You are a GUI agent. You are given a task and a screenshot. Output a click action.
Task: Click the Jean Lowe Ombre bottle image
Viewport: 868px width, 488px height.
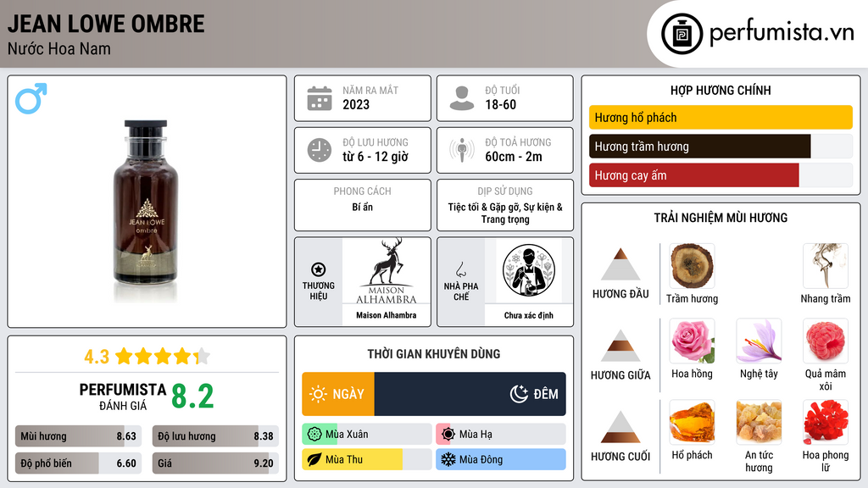[x=146, y=210]
